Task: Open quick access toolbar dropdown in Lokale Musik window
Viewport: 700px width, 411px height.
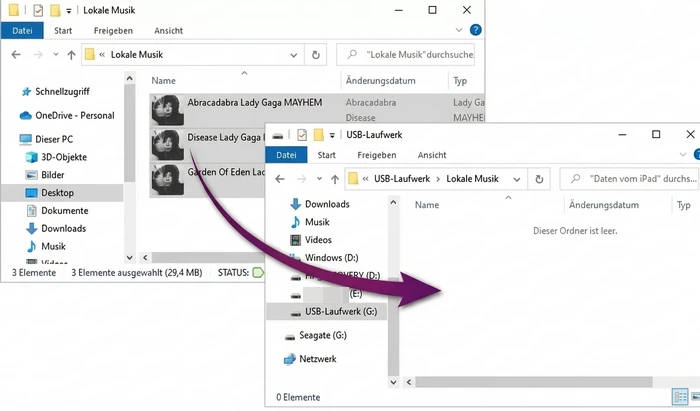Action: click(x=69, y=11)
